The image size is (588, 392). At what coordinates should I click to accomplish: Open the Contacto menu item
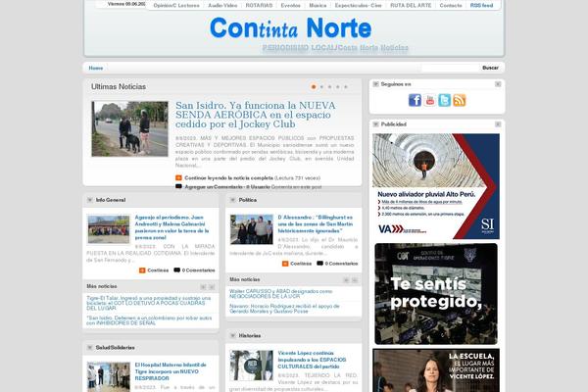[x=451, y=5]
